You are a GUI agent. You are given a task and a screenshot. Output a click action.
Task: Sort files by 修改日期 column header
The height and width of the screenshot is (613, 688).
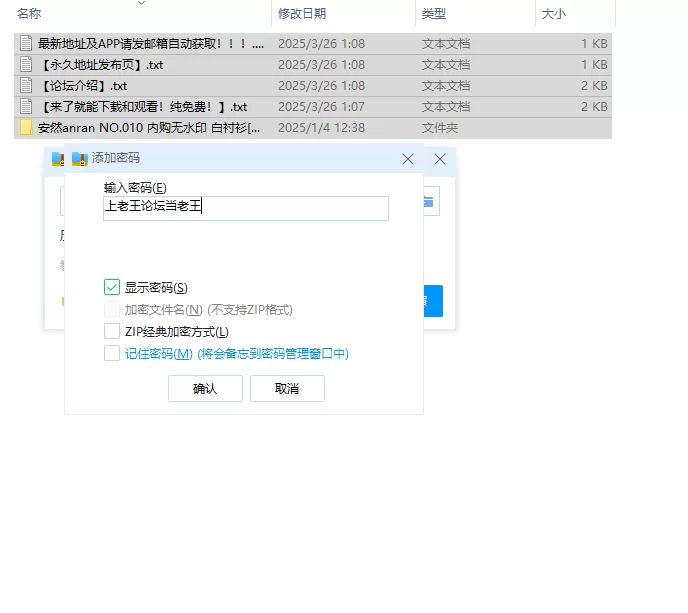(302, 14)
